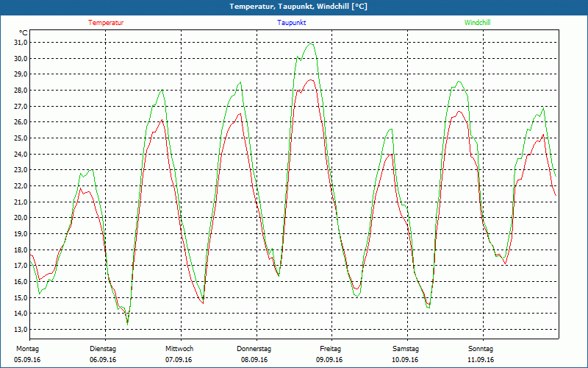Screen dimensions: 588x368
Task: Click the date 10.09.16
Action: point(405,360)
